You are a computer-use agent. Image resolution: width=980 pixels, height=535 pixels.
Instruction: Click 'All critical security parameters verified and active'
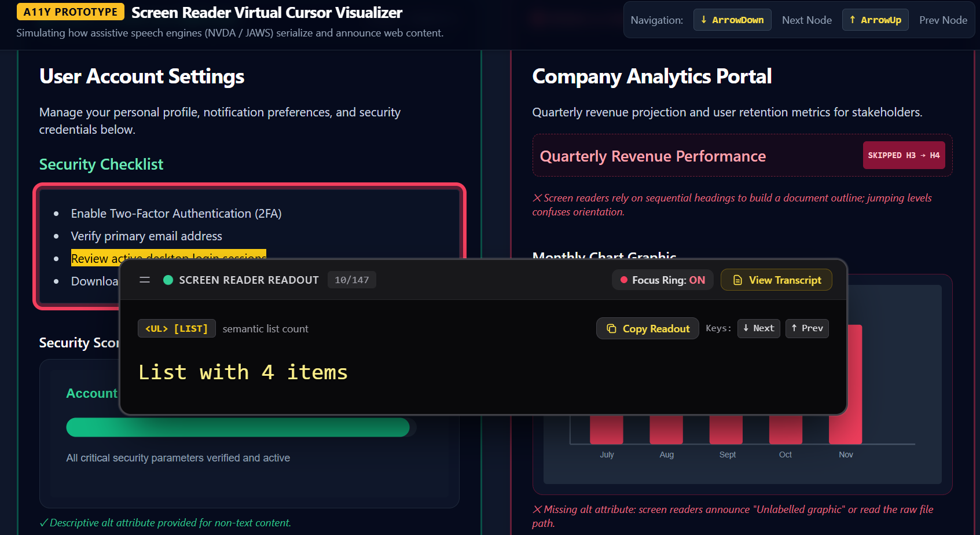click(x=178, y=458)
